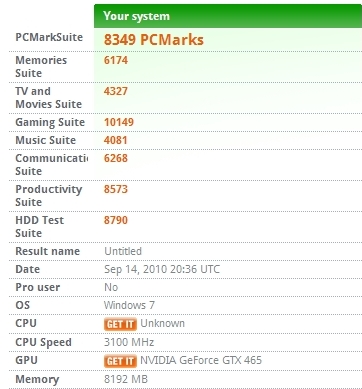The image size is (362, 389).
Task: Click the HDD Test Suite score 8790
Action: click(x=116, y=220)
